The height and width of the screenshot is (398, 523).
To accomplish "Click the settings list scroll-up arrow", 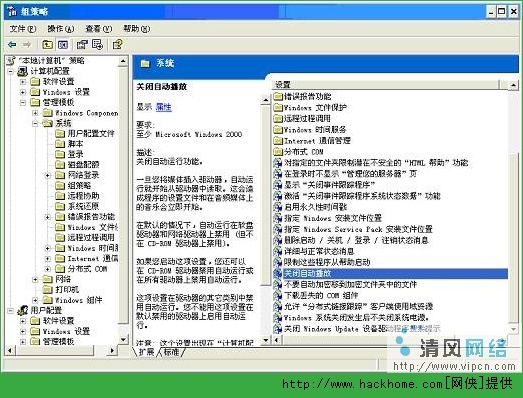I will coord(513,85).
